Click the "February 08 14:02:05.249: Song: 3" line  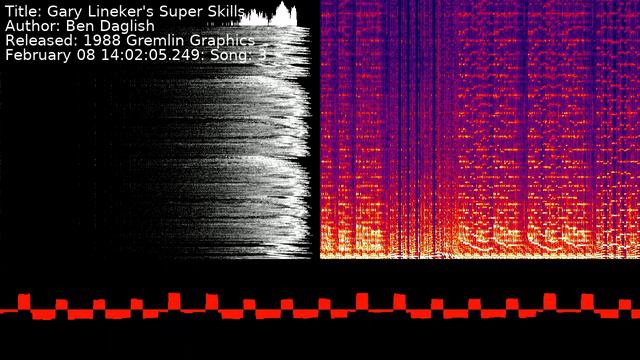(x=136, y=55)
